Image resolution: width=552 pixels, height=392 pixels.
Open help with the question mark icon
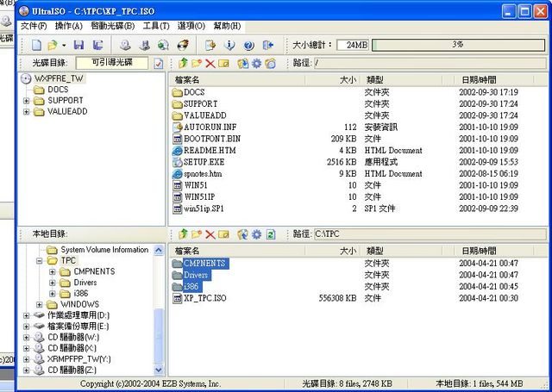point(248,45)
